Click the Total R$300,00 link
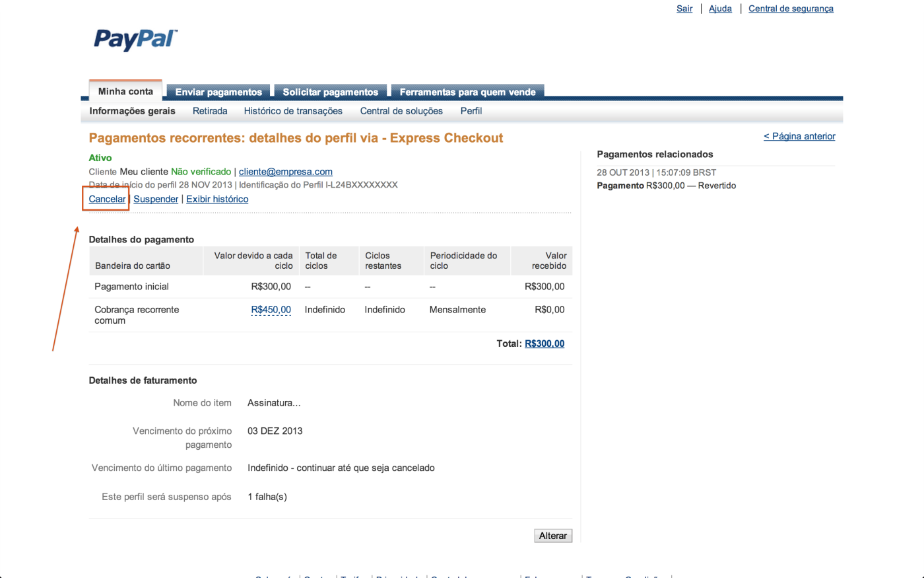Image resolution: width=924 pixels, height=578 pixels. click(x=544, y=343)
